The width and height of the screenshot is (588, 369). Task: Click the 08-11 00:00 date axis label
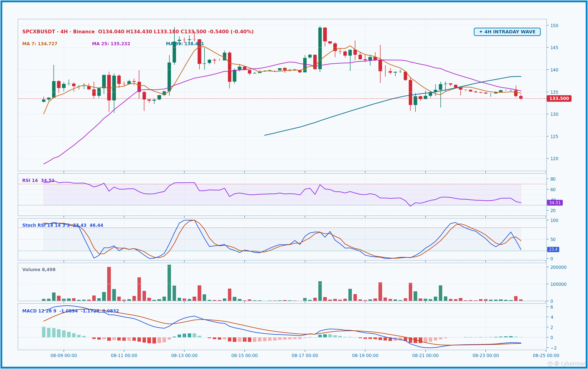pos(124,356)
